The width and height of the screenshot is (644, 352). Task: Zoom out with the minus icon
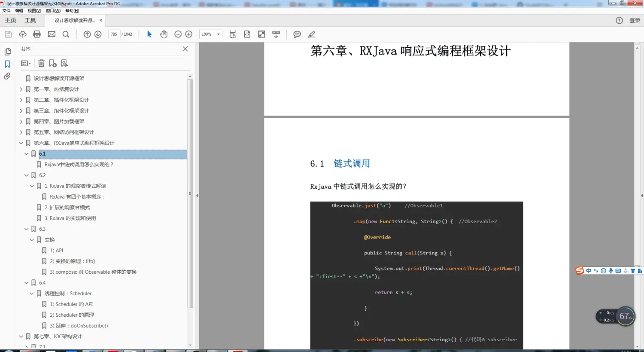[x=178, y=34]
